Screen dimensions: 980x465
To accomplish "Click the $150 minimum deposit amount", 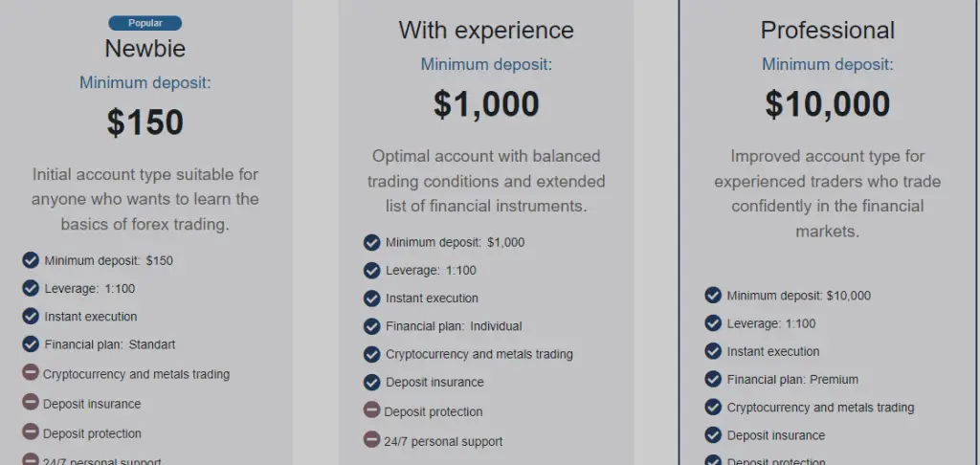I will click(145, 122).
